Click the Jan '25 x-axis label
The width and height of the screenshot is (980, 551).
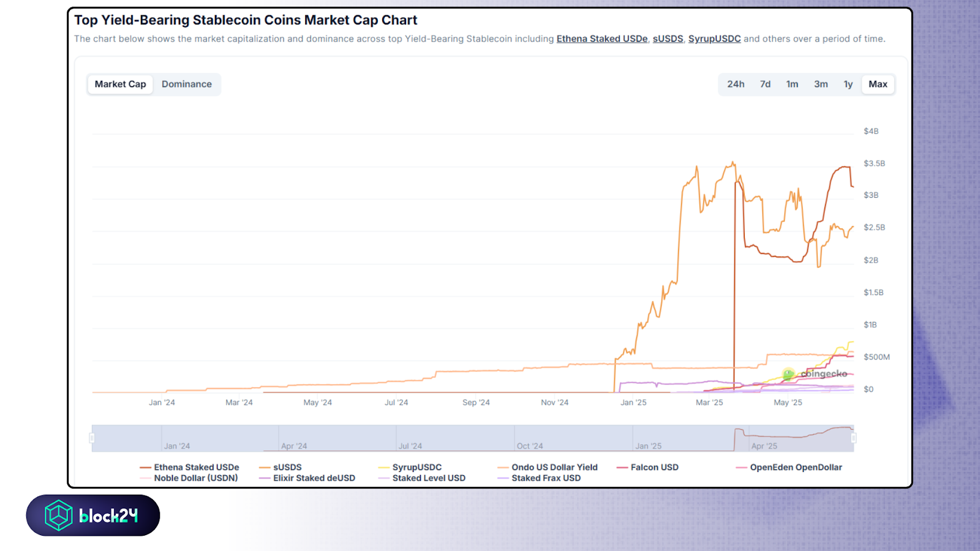click(633, 402)
